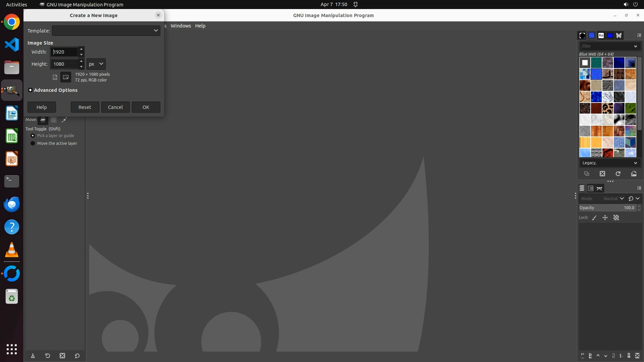Click the Fonts tab icon
This screenshot has width=644, height=362.
click(601, 36)
